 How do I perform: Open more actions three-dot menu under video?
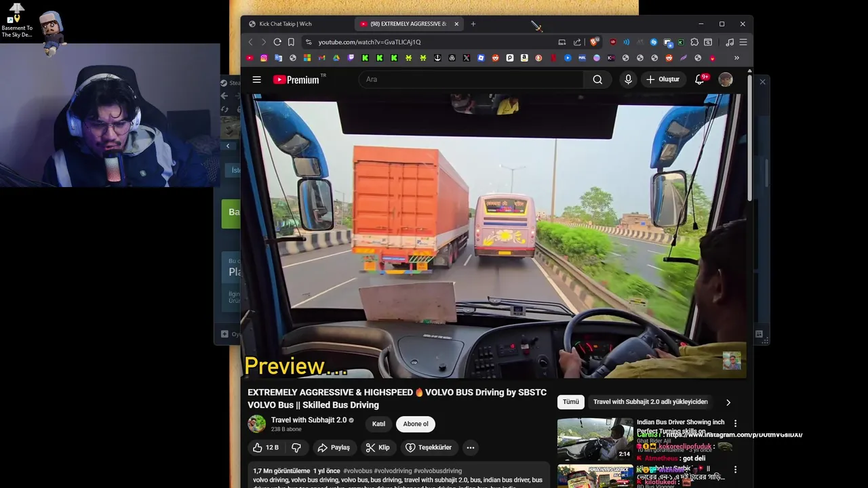470,447
